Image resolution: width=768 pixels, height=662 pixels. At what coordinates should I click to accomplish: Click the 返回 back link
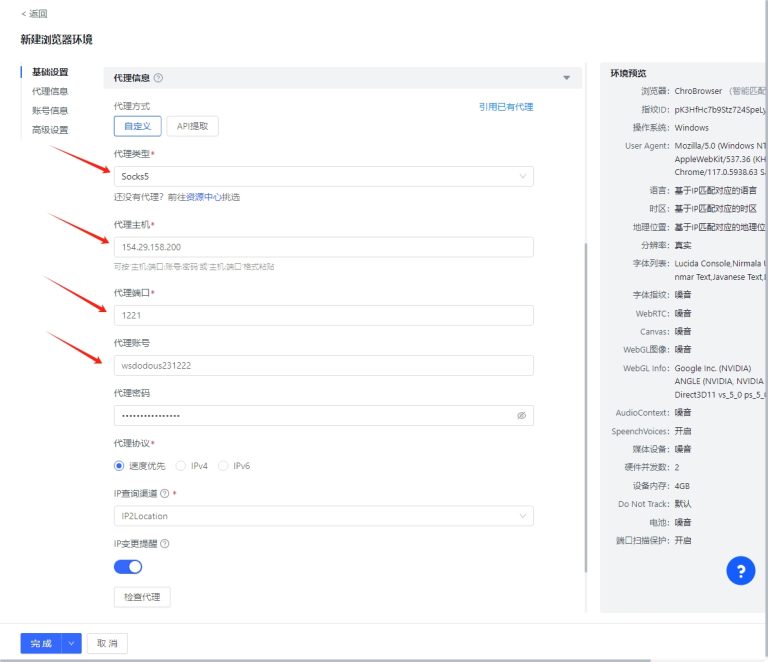point(34,14)
